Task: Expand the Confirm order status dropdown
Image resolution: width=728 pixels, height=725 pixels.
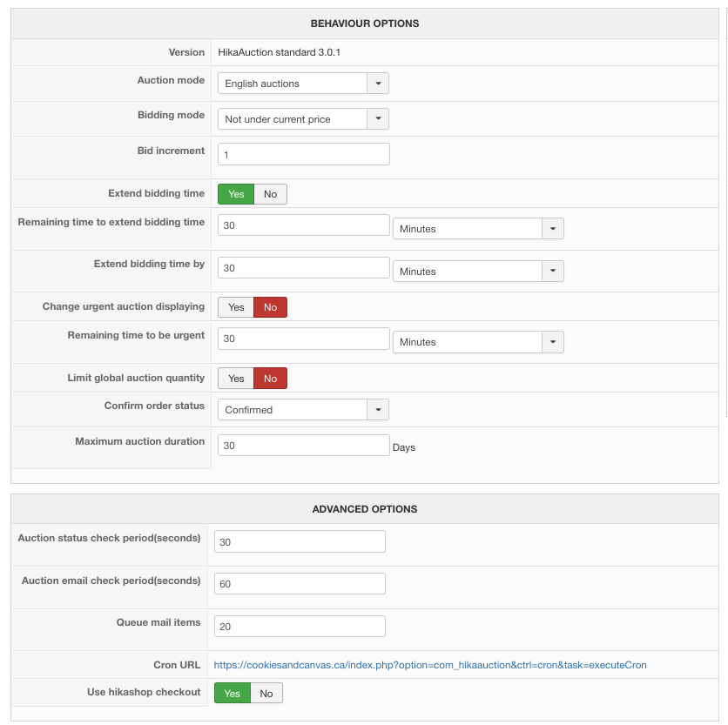Action: (x=302, y=410)
